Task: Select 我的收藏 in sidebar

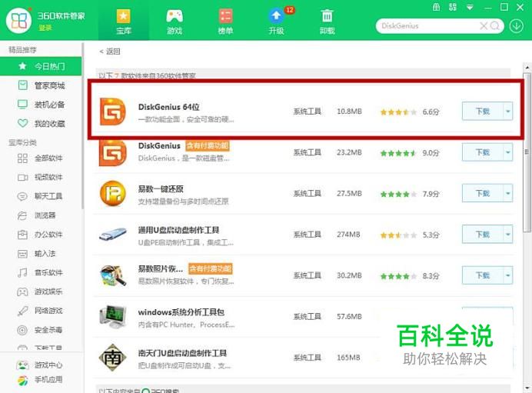Action: click(41, 124)
